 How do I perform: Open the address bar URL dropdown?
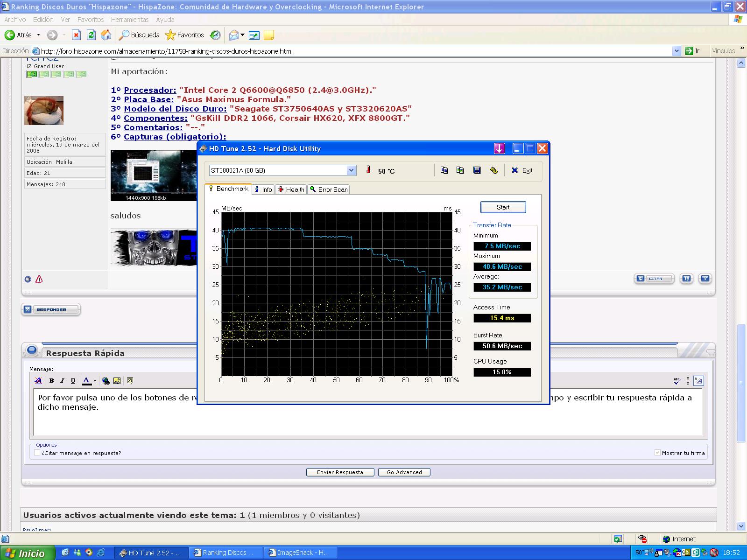[677, 51]
